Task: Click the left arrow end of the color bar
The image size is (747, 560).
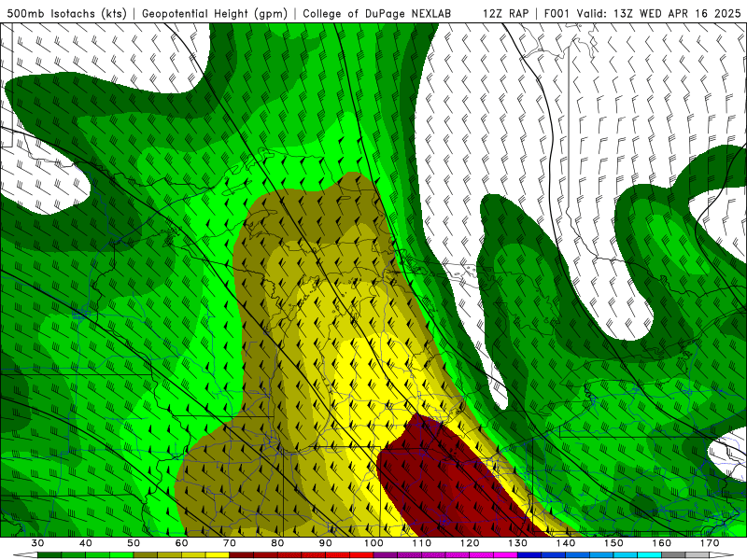Action: [25, 555]
